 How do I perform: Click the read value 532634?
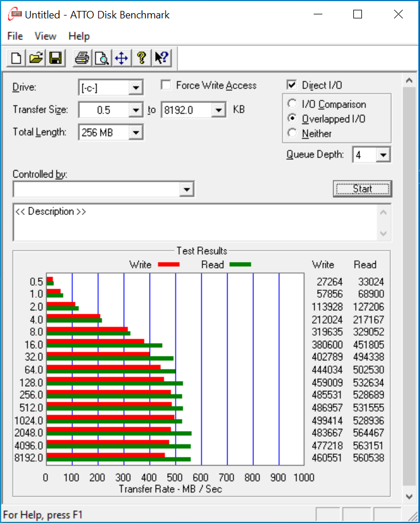[368, 382]
